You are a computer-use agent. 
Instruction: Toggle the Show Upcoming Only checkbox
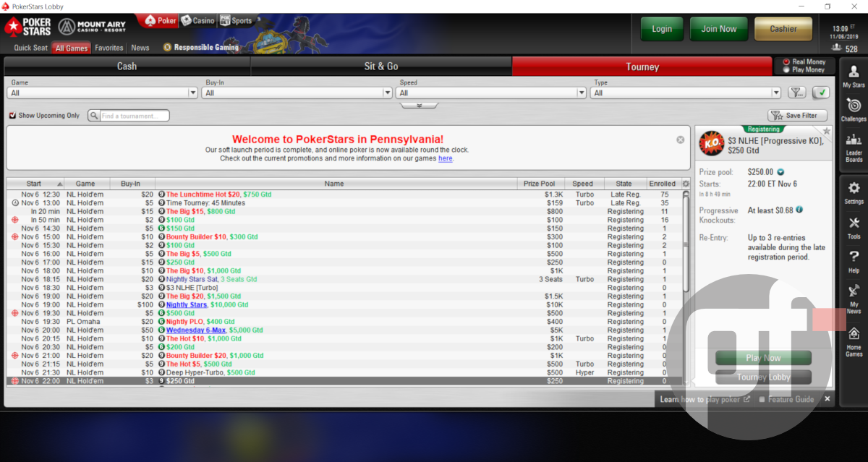click(x=12, y=116)
